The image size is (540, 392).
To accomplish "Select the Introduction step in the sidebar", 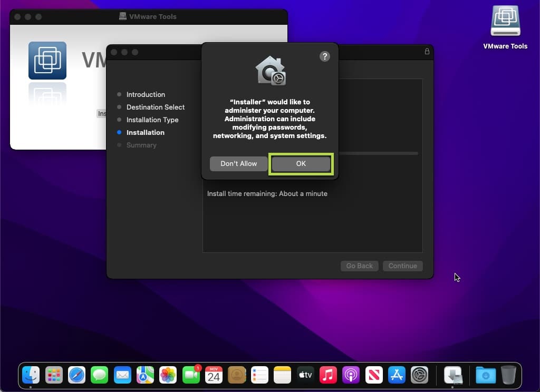I will point(146,94).
